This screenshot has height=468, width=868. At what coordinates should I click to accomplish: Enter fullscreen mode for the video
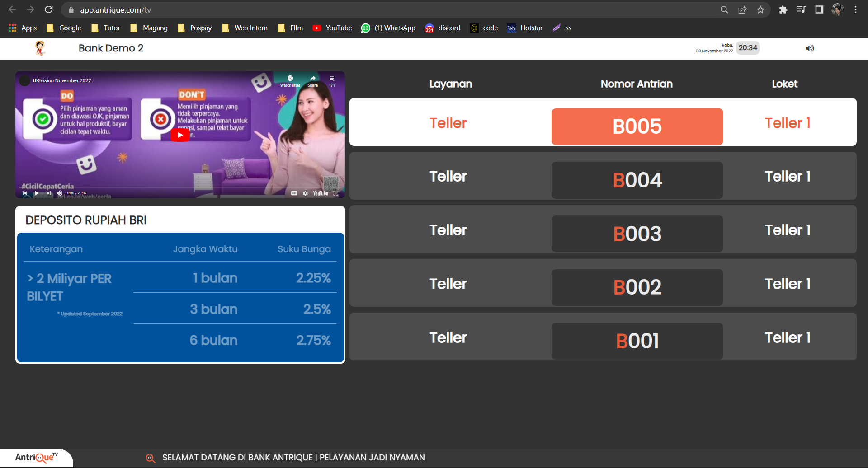tap(336, 193)
